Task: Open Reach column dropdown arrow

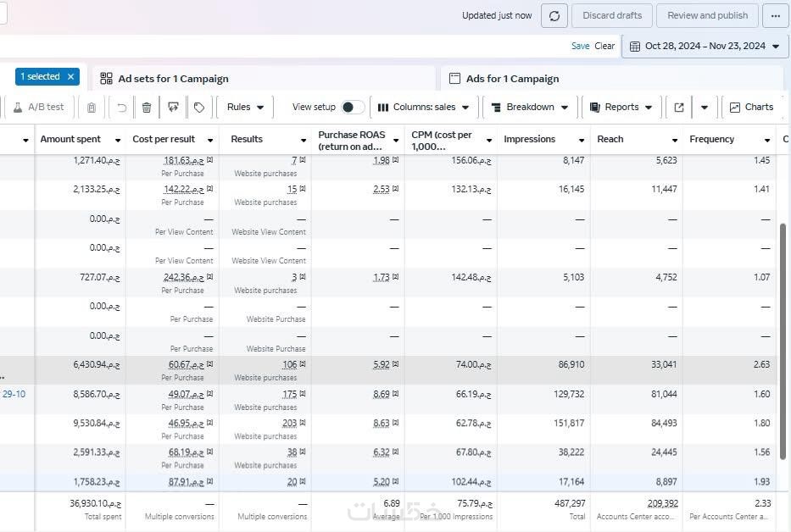Action: [675, 140]
